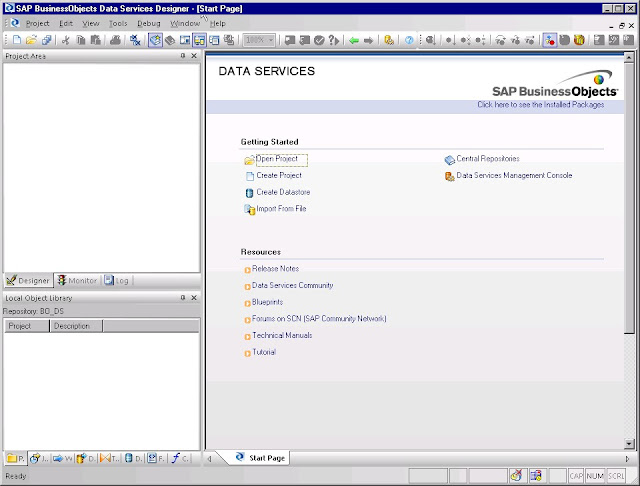
Task: Open the View menu
Action: (91, 24)
